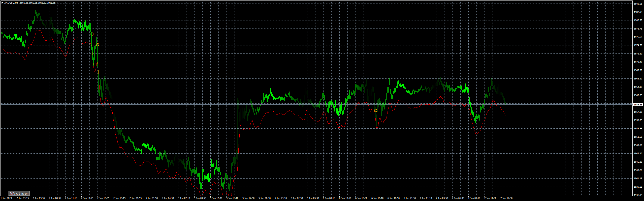
Task: Click the '6 Jun 08:10' time label
Action: (329, 198)
